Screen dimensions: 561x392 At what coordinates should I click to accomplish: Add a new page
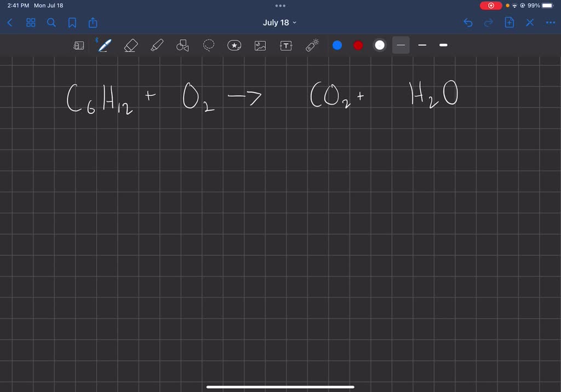509,22
